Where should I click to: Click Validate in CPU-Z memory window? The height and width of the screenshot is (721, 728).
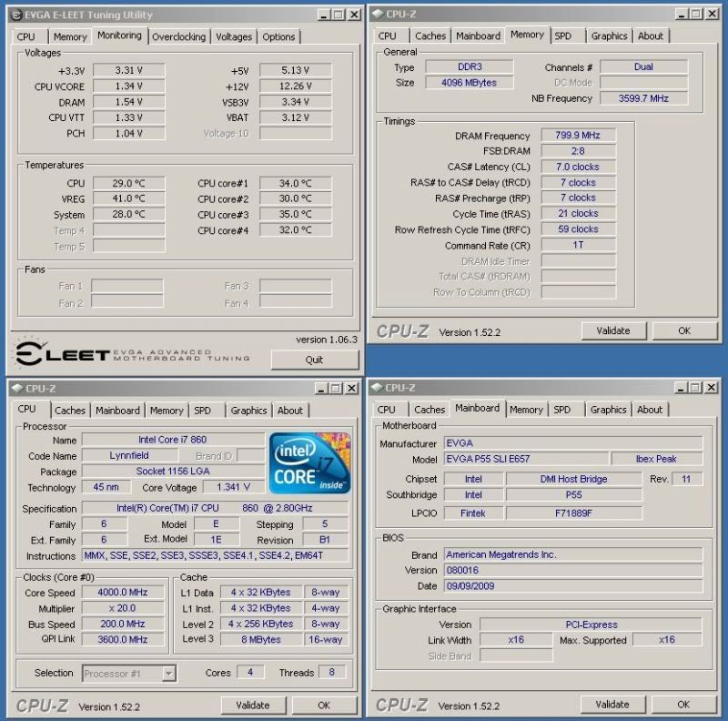pos(613,330)
